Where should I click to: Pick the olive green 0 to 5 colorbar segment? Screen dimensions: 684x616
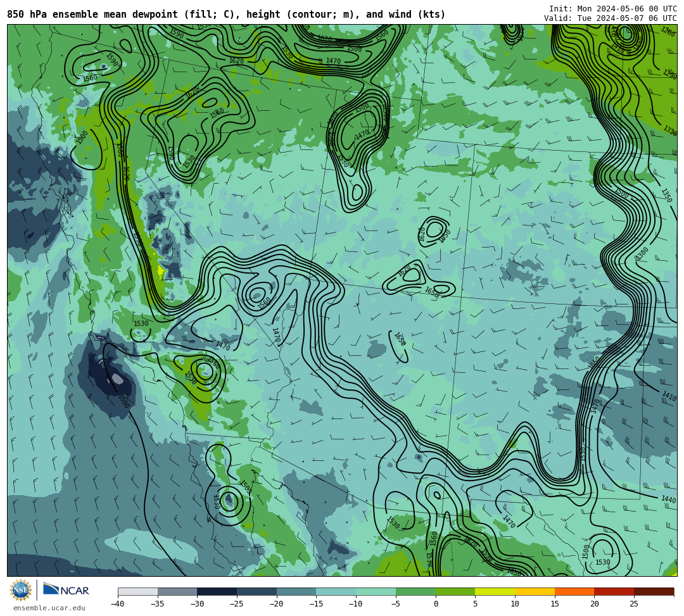455,591
